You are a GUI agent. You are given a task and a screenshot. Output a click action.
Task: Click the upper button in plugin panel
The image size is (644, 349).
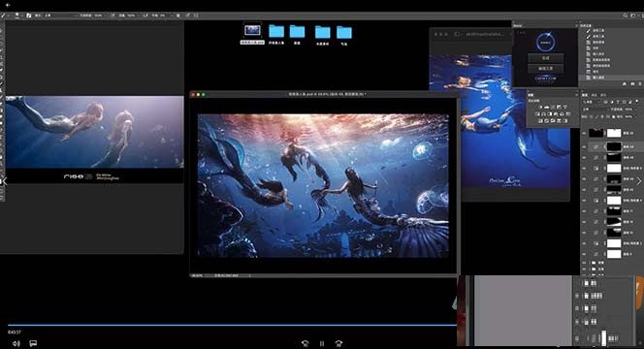click(x=546, y=58)
